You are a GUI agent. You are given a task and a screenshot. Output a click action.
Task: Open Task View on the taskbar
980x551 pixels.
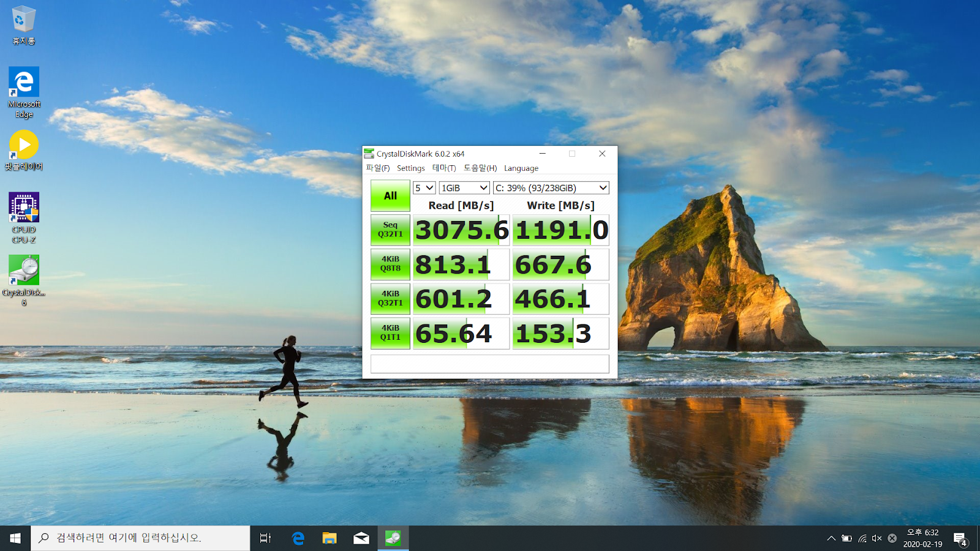(x=265, y=538)
